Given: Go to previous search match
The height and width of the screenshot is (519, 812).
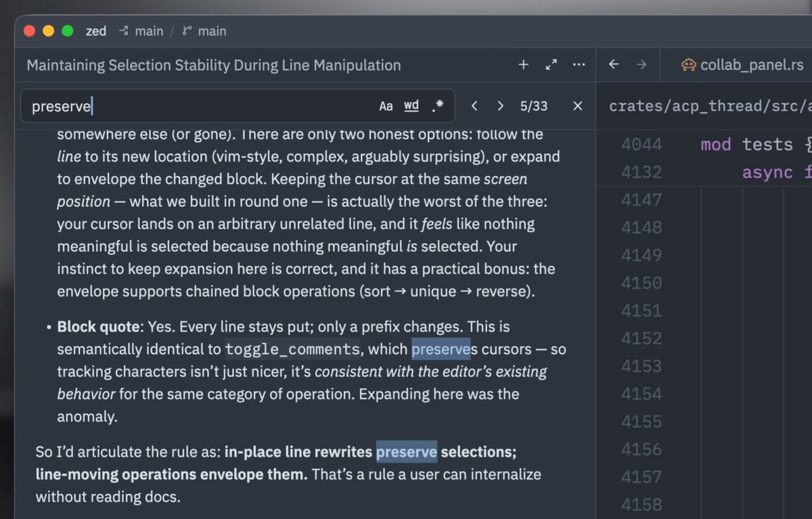Looking at the screenshot, I should click(474, 106).
